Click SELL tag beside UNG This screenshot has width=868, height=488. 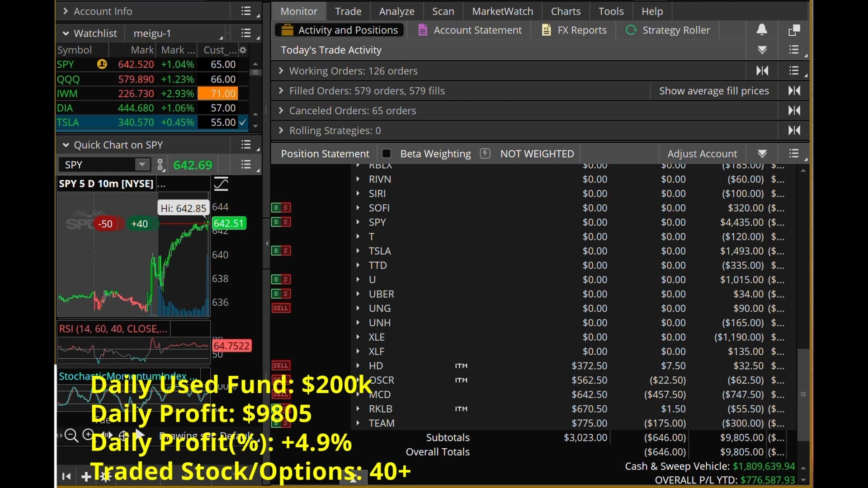pos(281,308)
